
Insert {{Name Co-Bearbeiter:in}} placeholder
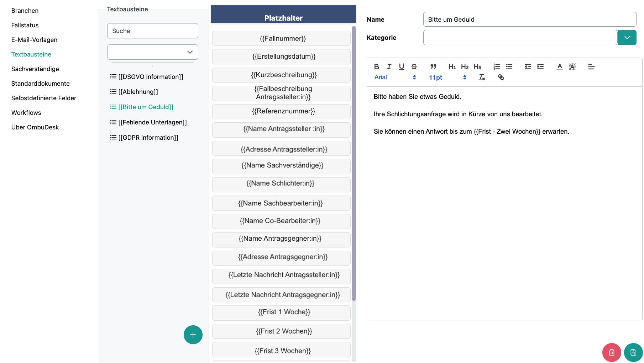point(281,221)
